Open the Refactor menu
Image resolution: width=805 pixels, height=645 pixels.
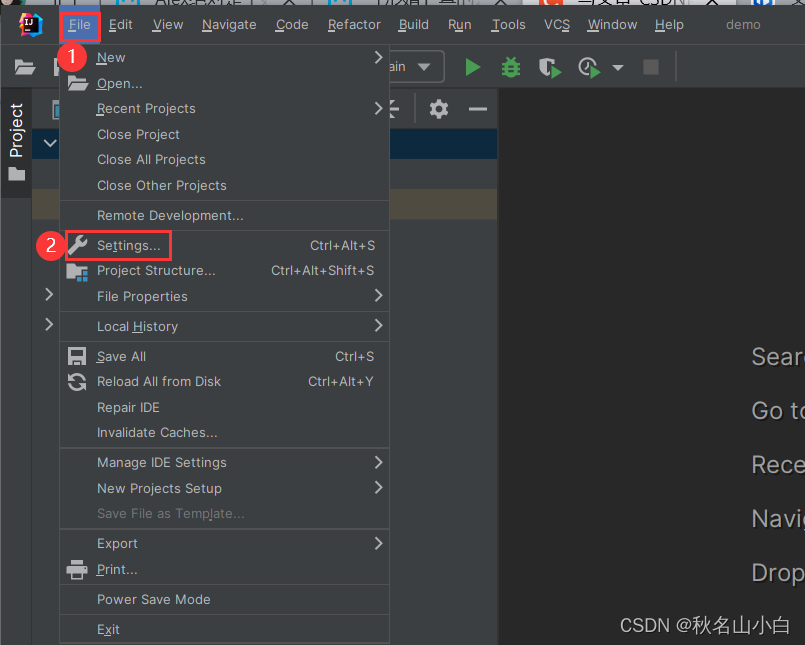coord(354,25)
